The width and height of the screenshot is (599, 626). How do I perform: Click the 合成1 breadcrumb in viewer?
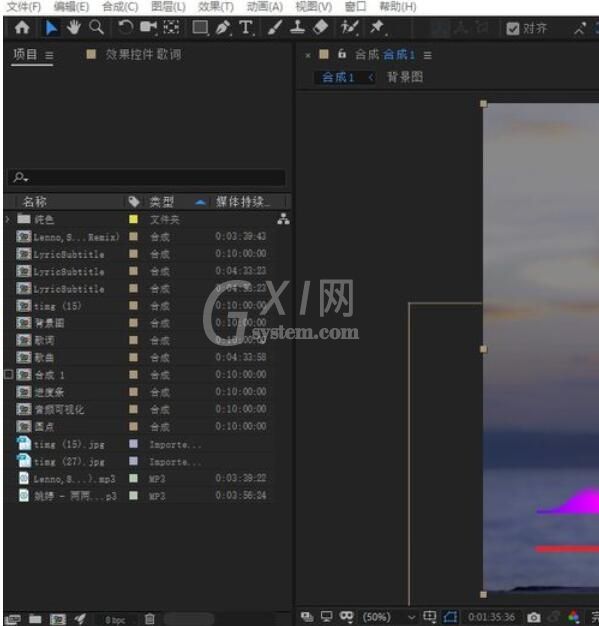tap(338, 77)
